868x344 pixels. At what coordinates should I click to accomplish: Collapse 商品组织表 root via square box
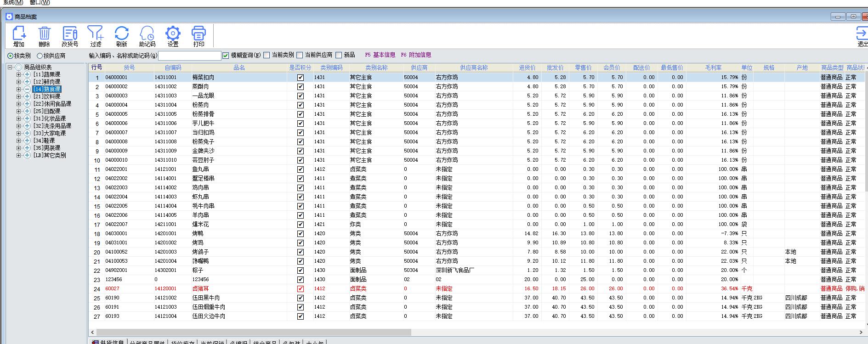[x=10, y=67]
